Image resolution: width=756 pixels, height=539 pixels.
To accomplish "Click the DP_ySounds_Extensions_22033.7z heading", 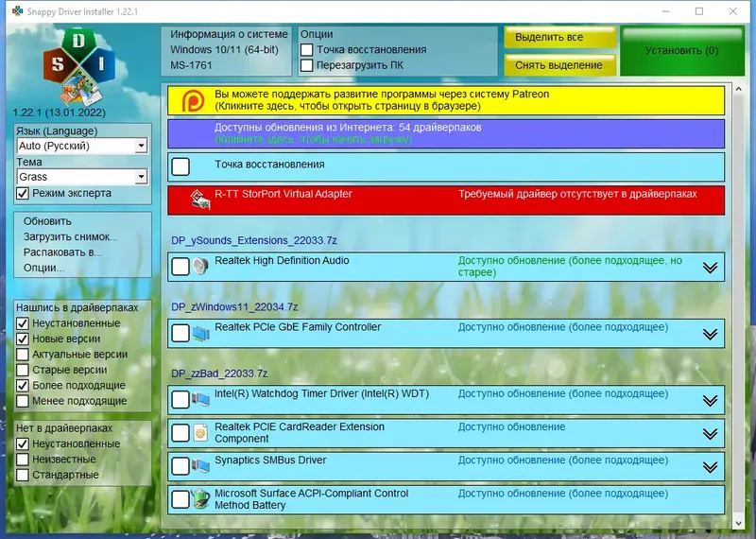I will point(254,240).
